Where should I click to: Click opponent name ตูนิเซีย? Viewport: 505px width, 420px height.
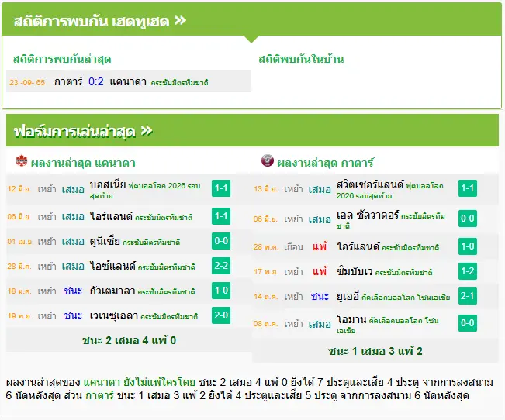tap(105, 241)
